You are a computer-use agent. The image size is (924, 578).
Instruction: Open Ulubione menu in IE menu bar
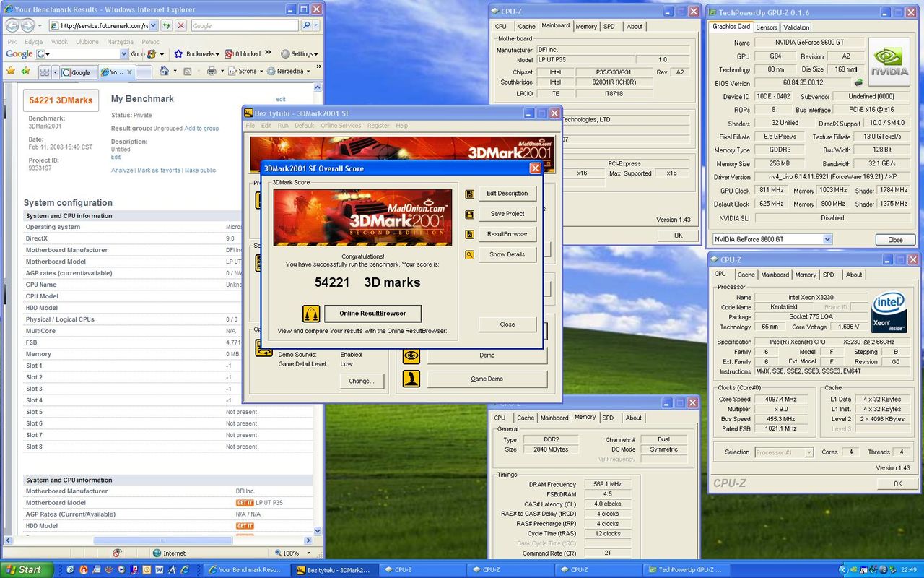[87, 42]
